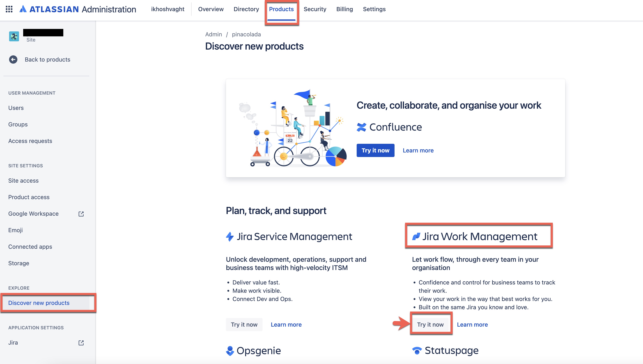Click Google Workspace external link icon
This screenshot has width=643, height=364.
pos(81,214)
